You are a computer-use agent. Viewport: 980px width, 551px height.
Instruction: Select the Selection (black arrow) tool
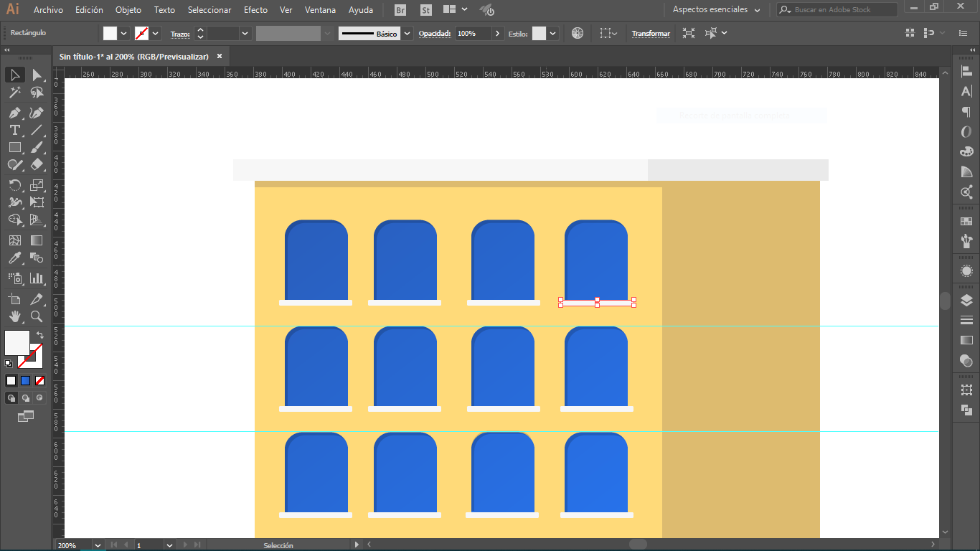[14, 75]
